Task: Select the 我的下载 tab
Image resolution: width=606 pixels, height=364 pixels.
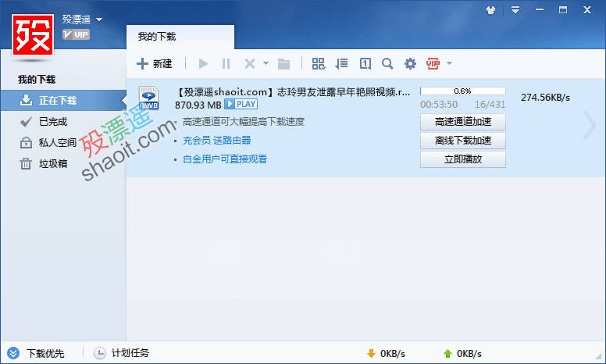Action: (180, 37)
